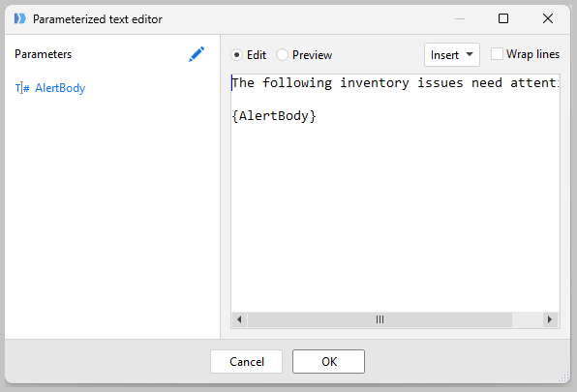Click the Cancel button
The width and height of the screenshot is (577, 392).
(x=247, y=361)
